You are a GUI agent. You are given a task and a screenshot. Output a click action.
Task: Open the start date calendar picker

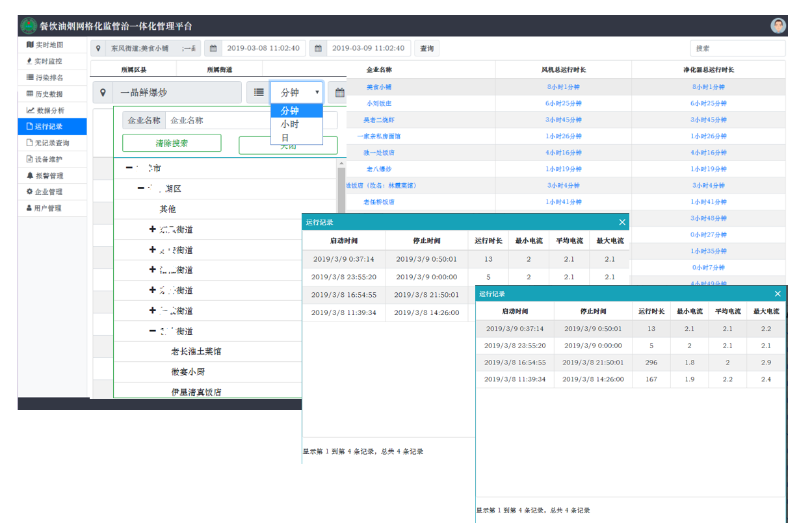click(213, 47)
